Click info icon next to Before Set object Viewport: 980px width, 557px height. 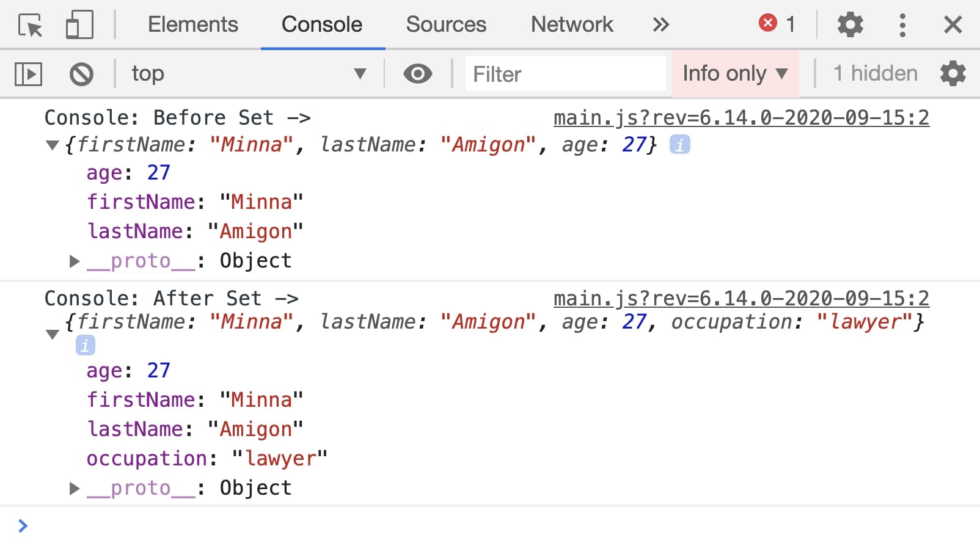coord(679,145)
